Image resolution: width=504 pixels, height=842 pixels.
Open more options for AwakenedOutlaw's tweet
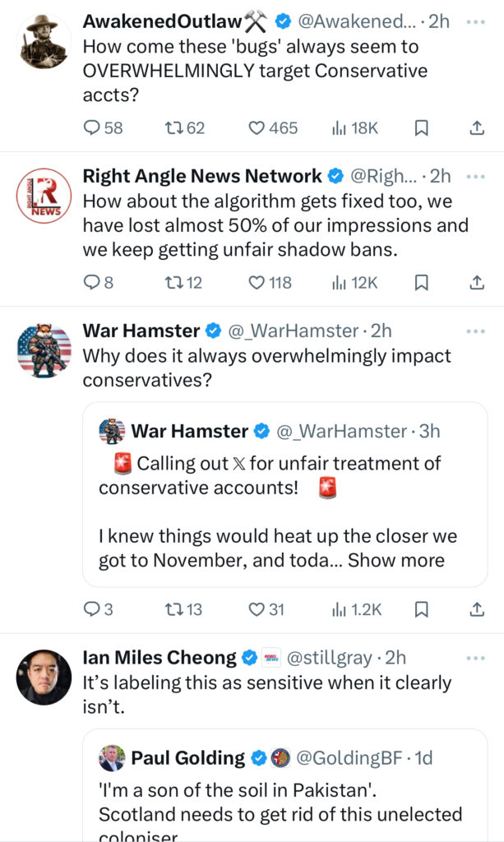coord(475,21)
